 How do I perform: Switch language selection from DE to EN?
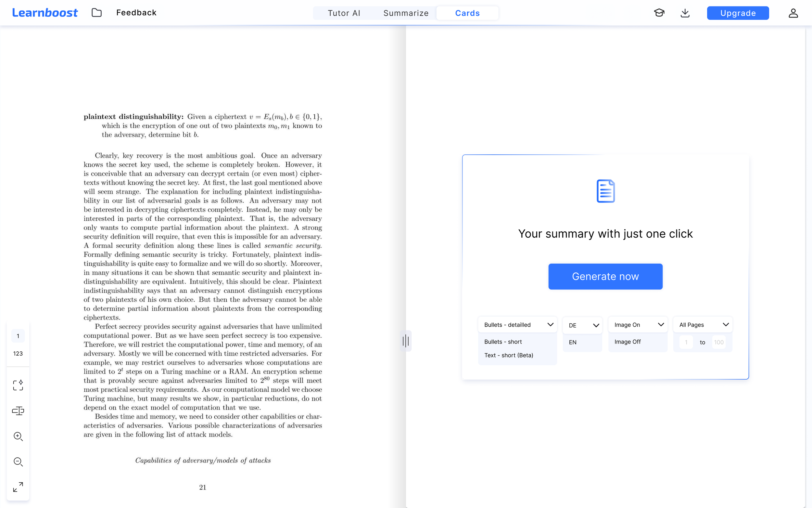tap(573, 342)
